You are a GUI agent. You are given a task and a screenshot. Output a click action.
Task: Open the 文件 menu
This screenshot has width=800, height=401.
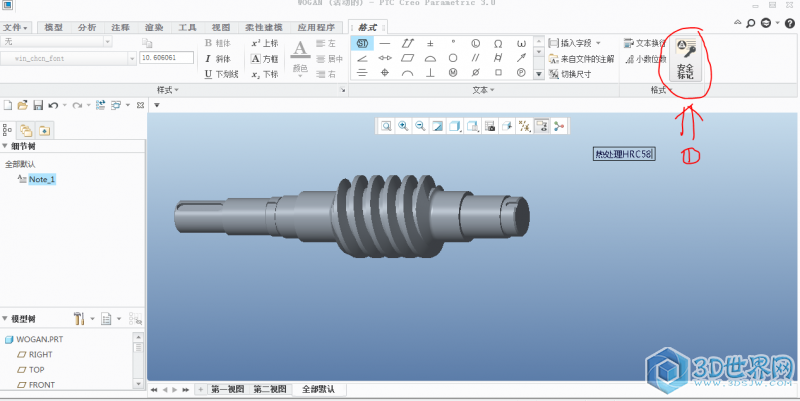(x=15, y=27)
